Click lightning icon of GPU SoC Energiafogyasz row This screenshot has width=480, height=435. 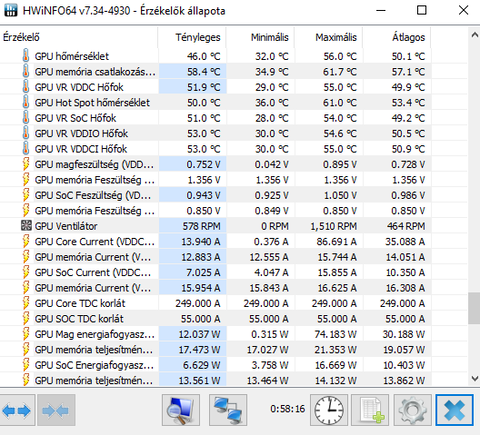(x=26, y=365)
